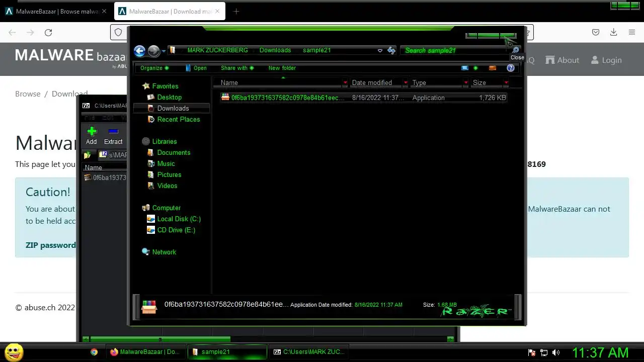Go up one folder in 7-Zip
Screen dimensions: 644x362
point(88,155)
